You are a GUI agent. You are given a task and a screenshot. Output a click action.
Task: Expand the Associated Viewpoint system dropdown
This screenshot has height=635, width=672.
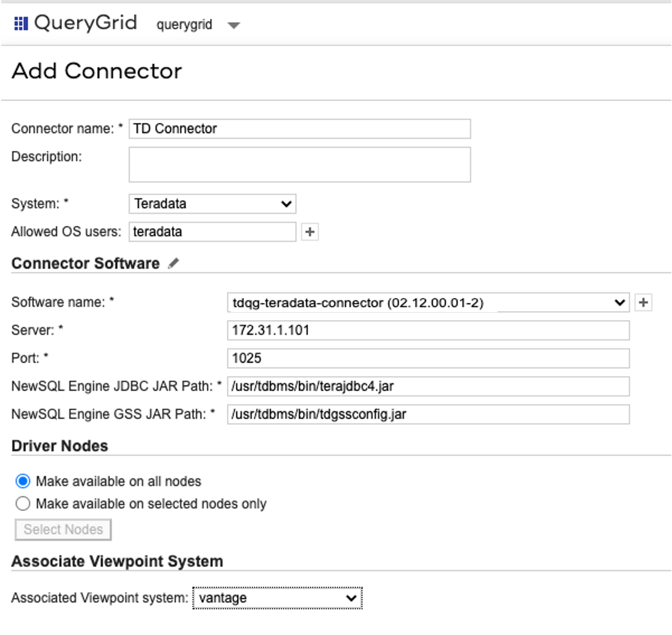coord(277,598)
